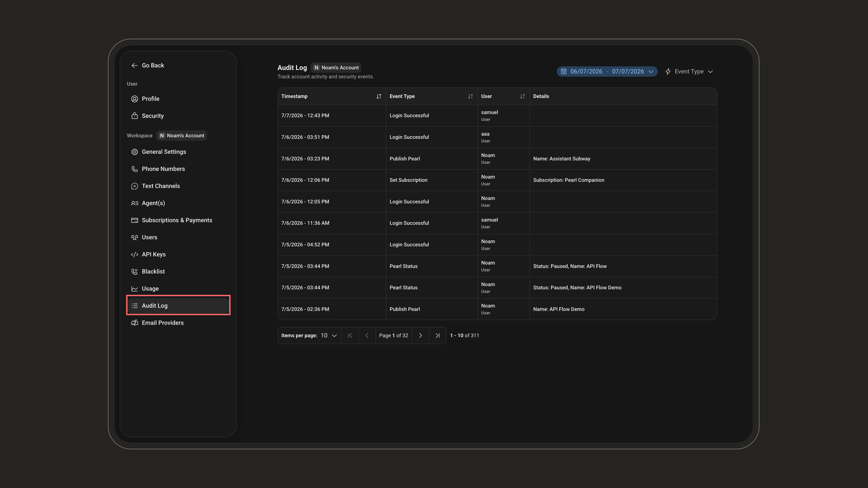
Task: Click the Agent(s) people-list icon
Action: (134, 203)
